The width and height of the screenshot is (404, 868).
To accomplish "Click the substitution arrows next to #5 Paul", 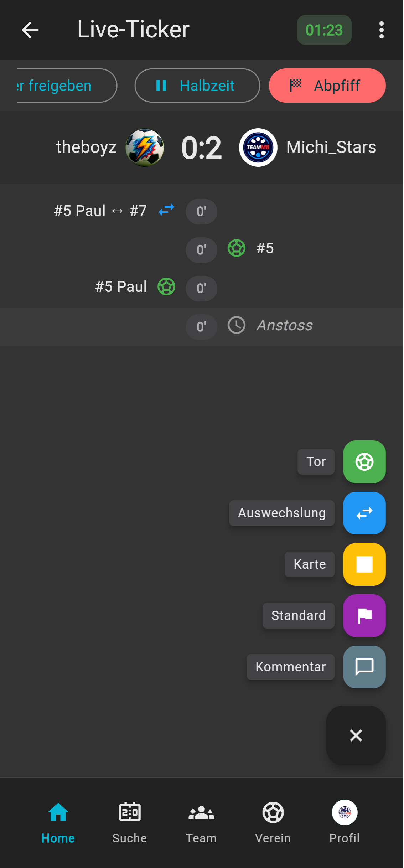I will click(166, 210).
